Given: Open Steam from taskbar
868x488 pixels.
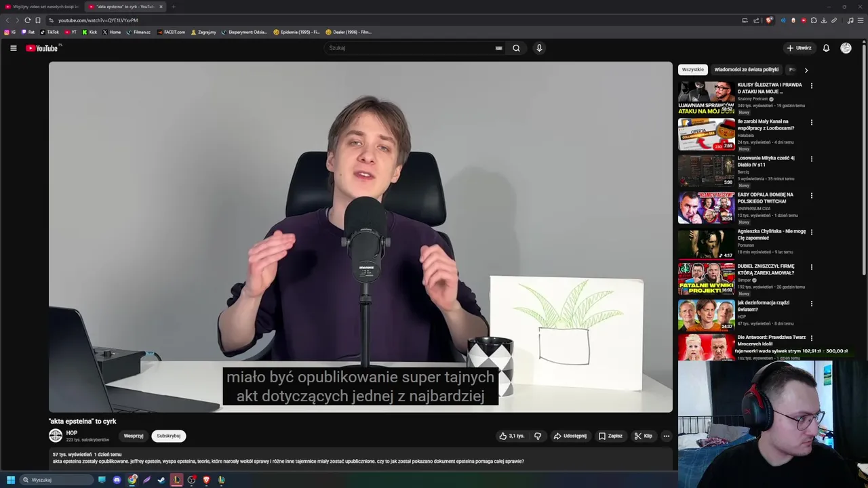Looking at the screenshot, I should (161, 480).
